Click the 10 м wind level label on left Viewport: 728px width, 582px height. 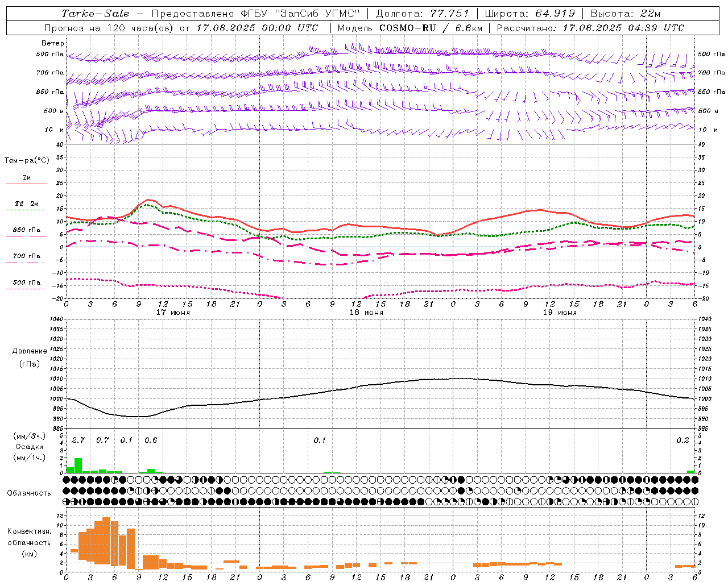point(55,130)
